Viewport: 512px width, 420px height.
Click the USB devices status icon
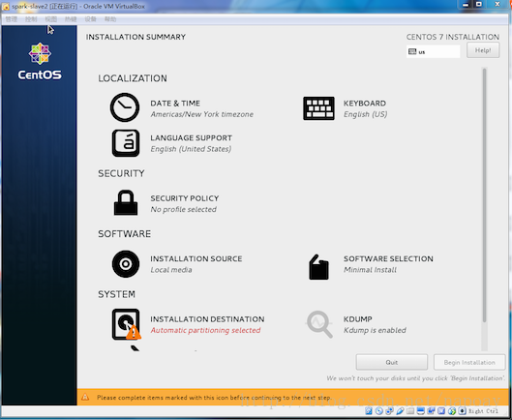coord(400,411)
